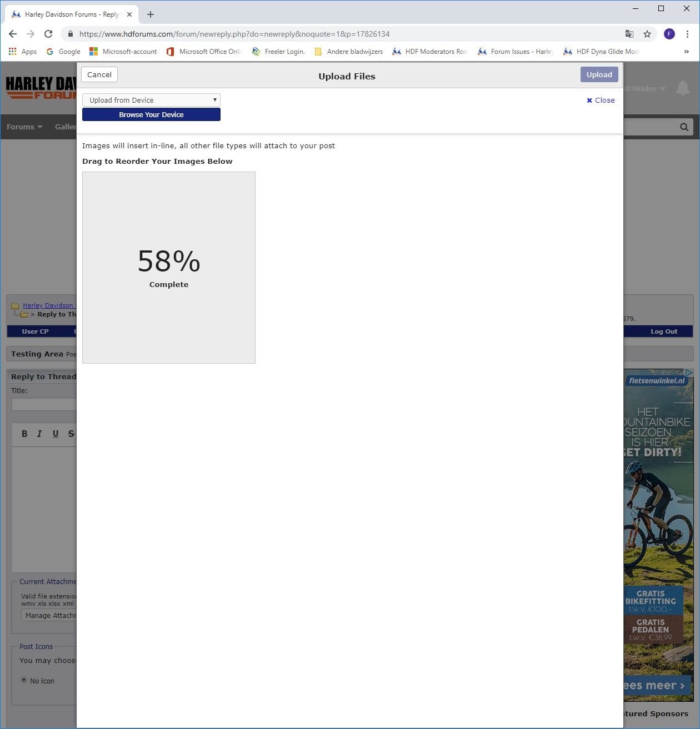Open a new browser tab
This screenshot has height=729, width=700.
point(151,14)
